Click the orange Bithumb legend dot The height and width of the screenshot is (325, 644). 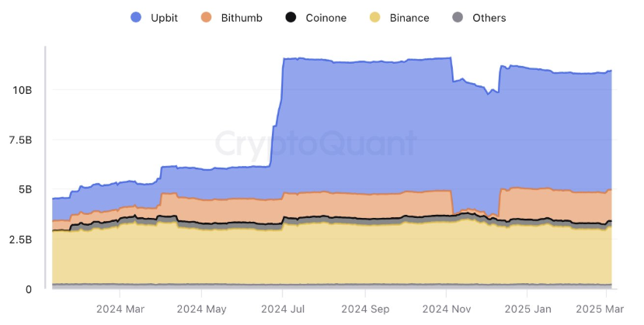point(206,17)
